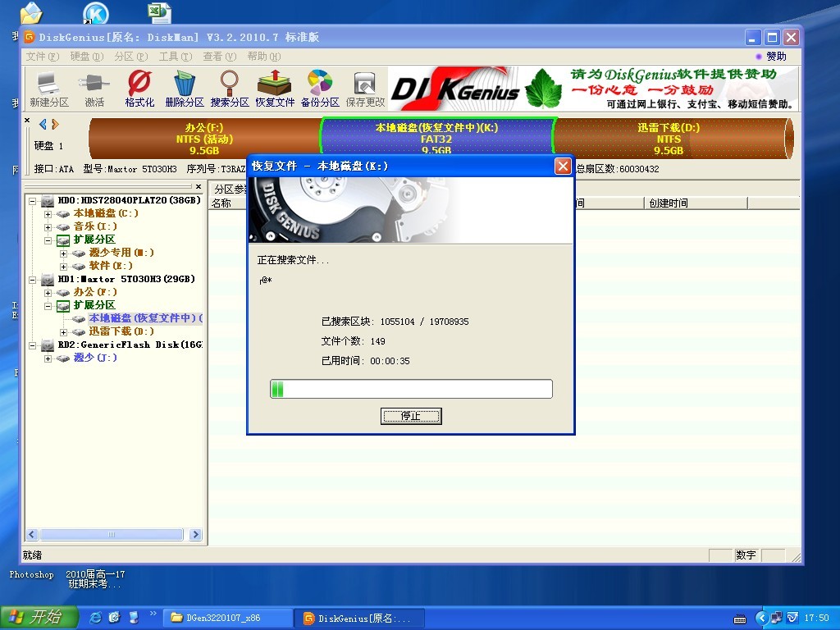
Task: Select the 迅雷下载(D:) partition bar
Action: tap(673, 138)
